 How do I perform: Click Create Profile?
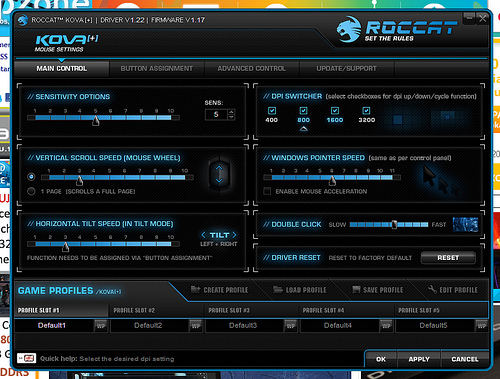tap(219, 290)
